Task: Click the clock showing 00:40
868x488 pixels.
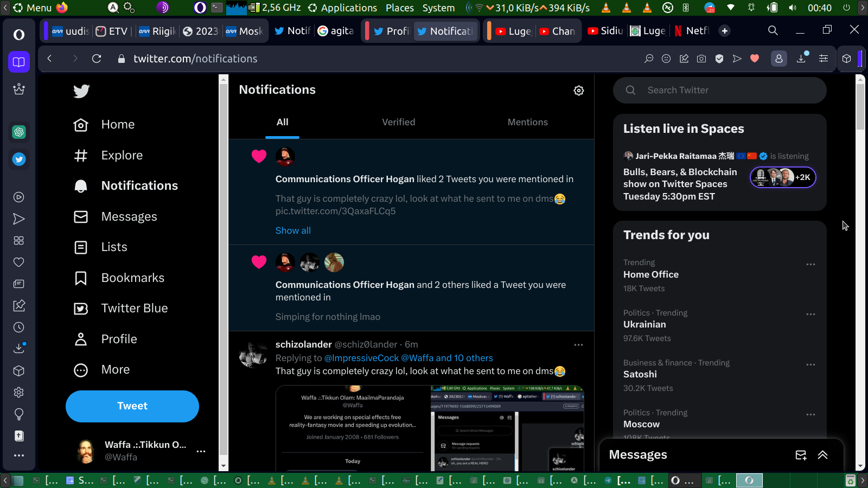Action: click(x=820, y=8)
